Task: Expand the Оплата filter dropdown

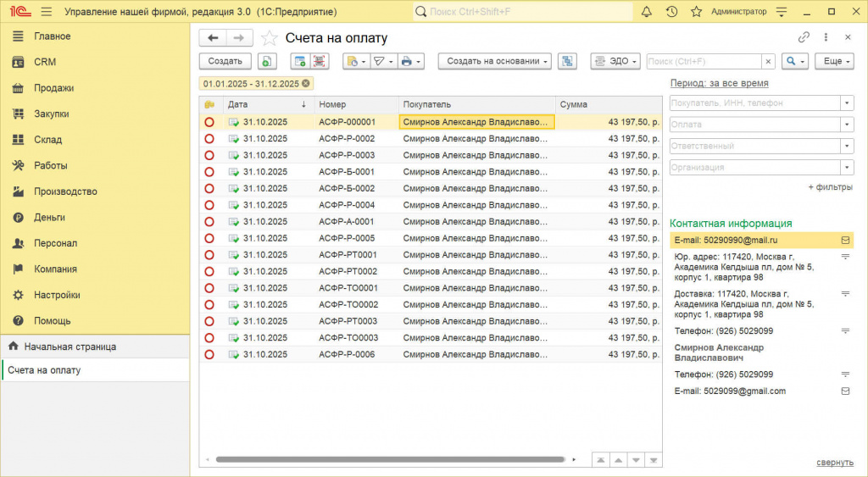Action: (x=846, y=125)
